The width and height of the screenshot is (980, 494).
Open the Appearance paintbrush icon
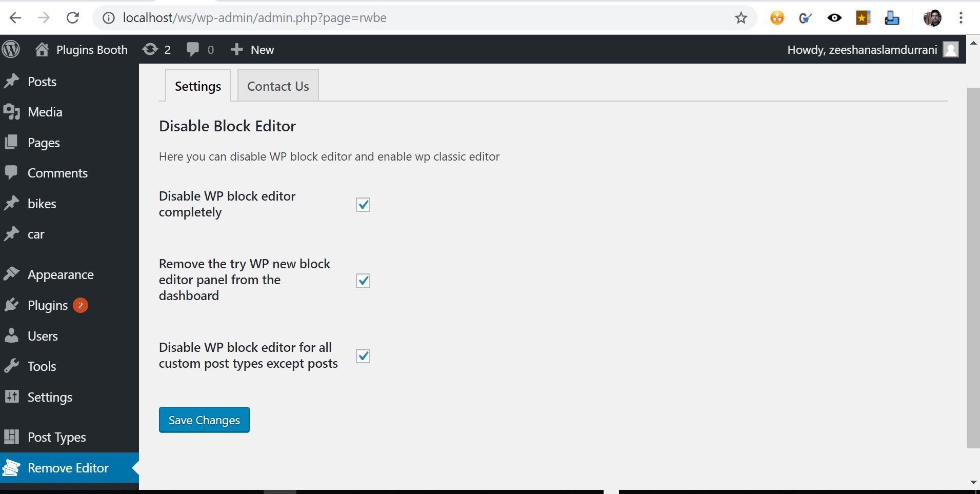click(11, 274)
